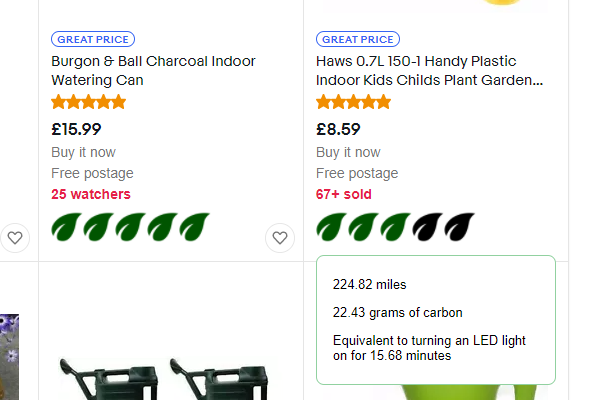Click the Haws listing star rating
The height and width of the screenshot is (400, 600).
coord(353,102)
